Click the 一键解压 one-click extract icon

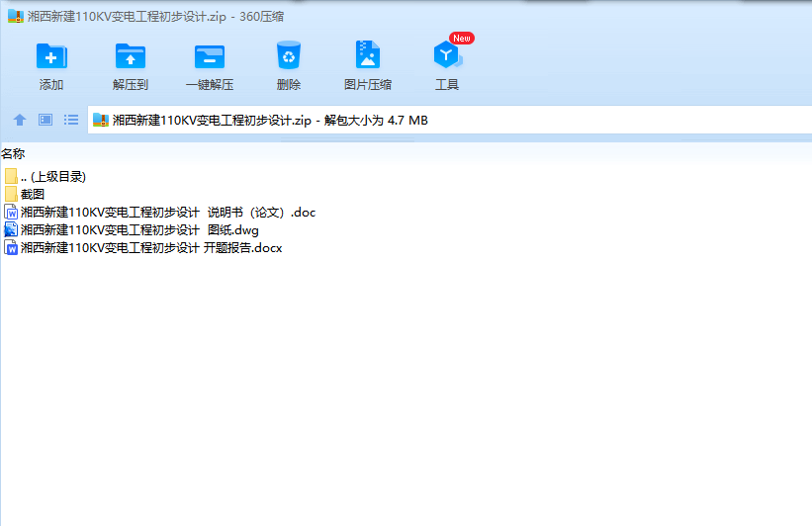tap(210, 56)
